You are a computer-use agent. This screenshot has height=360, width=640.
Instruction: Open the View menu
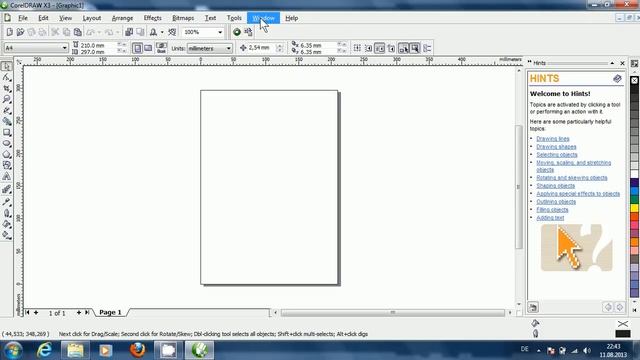[x=65, y=18]
